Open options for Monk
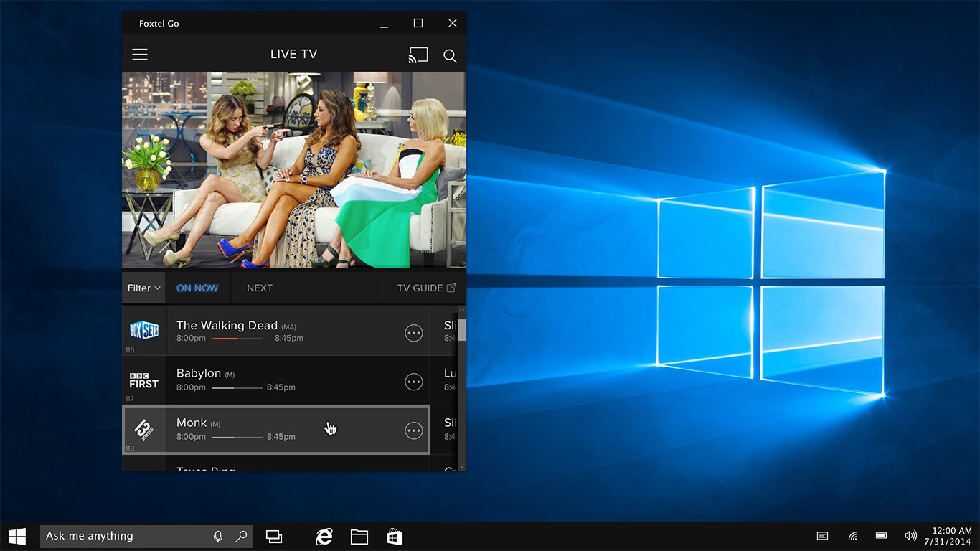 [414, 430]
